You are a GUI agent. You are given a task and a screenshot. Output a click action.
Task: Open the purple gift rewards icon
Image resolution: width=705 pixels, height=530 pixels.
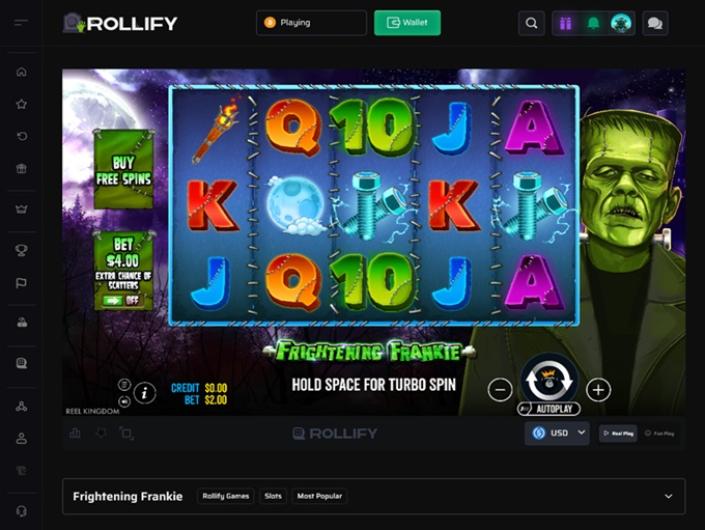point(566,23)
